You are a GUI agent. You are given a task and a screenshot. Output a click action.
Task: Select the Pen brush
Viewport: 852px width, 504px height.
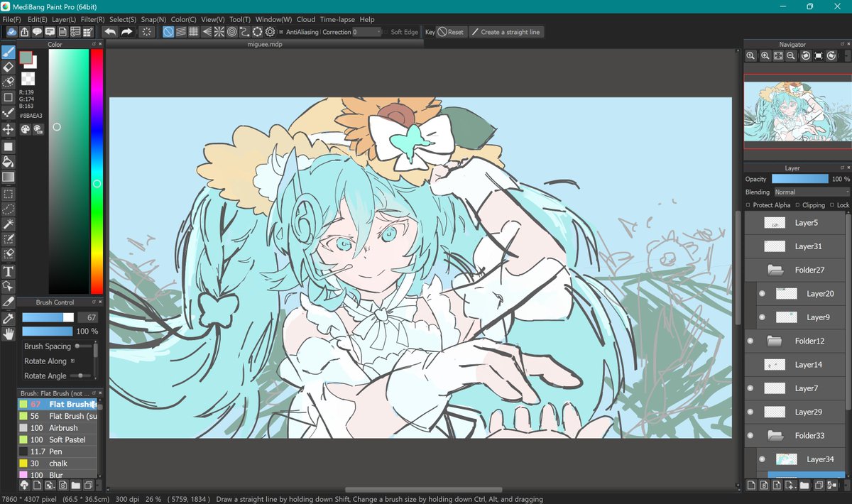pyautogui.click(x=57, y=451)
